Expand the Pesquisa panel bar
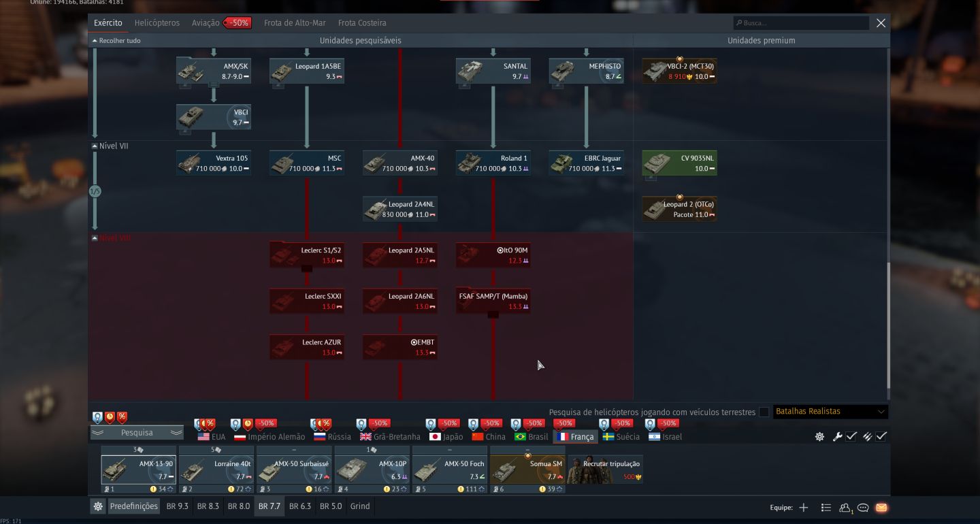This screenshot has height=524, width=980. pos(137,433)
